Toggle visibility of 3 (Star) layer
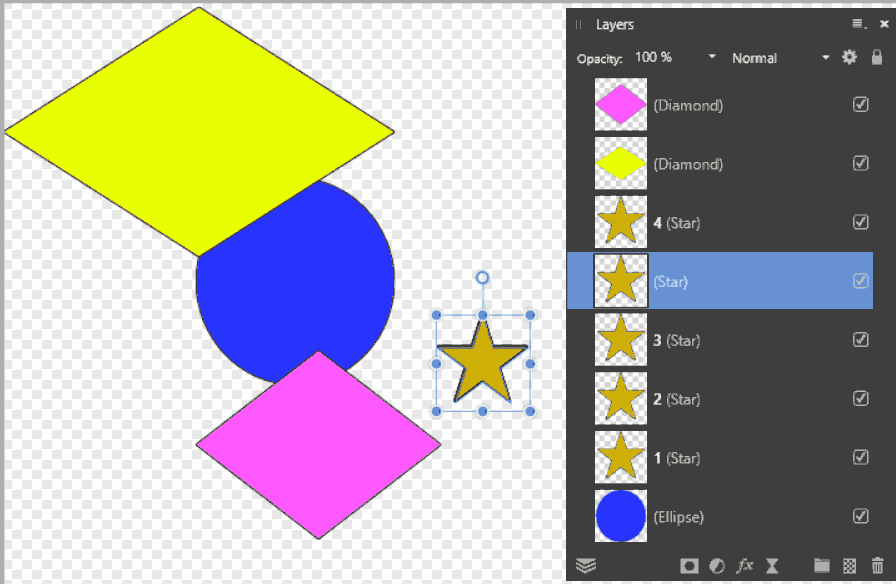 tap(861, 339)
